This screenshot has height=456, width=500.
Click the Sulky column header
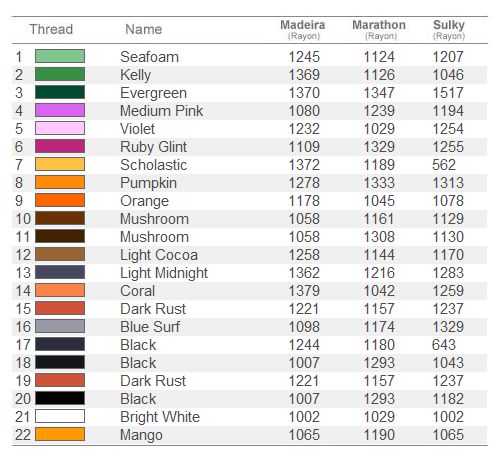pyautogui.click(x=449, y=29)
